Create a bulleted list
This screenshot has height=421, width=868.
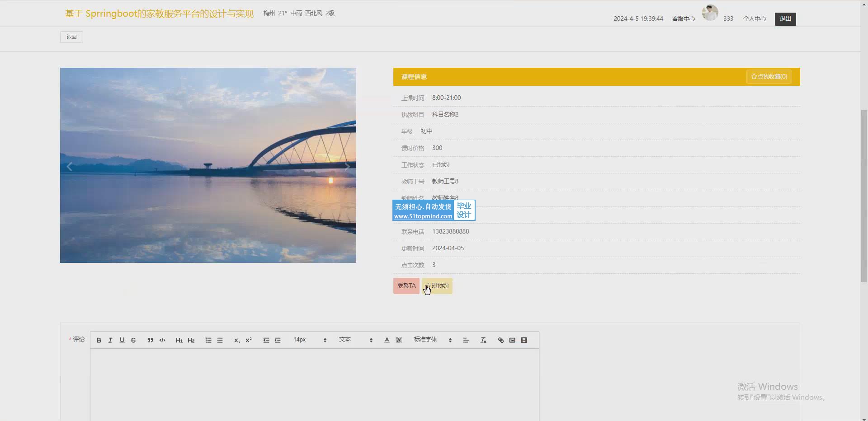tap(220, 340)
